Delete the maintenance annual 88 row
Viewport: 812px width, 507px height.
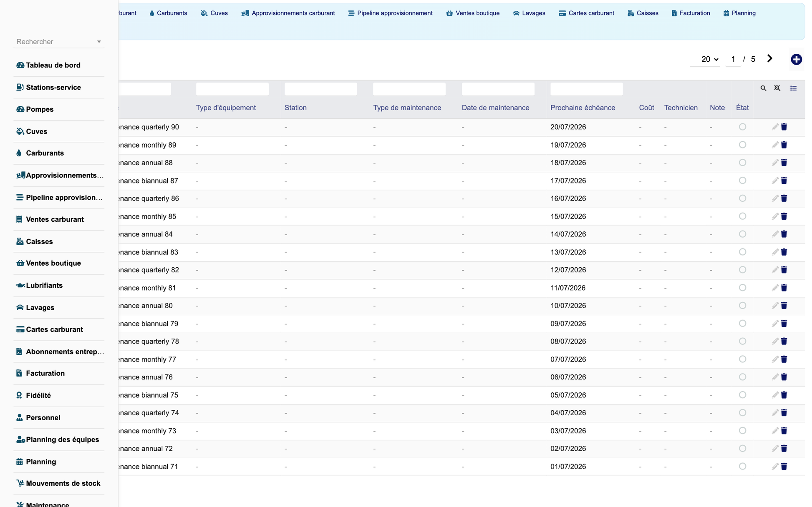click(784, 163)
